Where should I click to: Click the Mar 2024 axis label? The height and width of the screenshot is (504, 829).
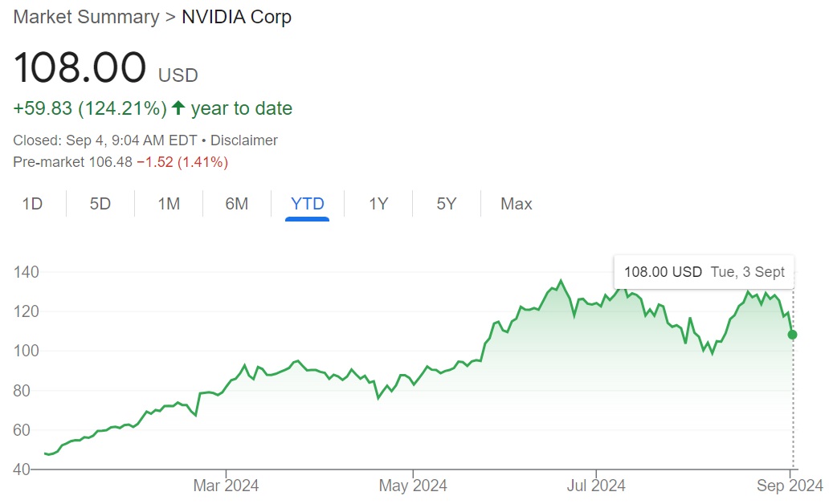(x=226, y=486)
